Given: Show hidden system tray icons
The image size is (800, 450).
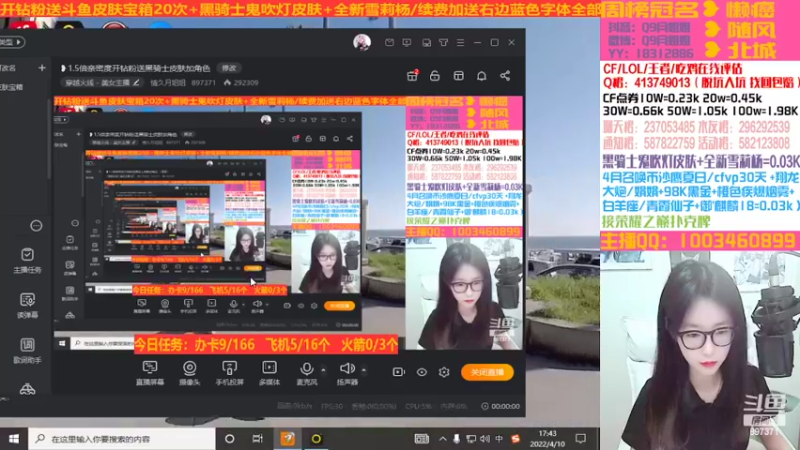Looking at the screenshot, I should click(x=442, y=439).
